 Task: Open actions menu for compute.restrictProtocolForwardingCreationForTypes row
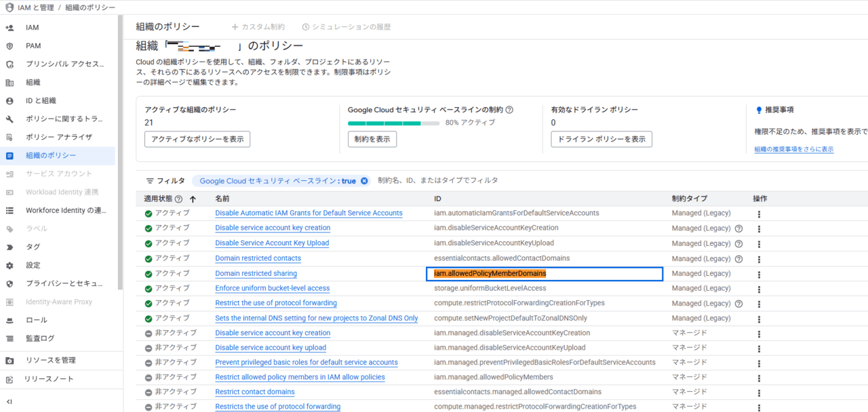759,304
